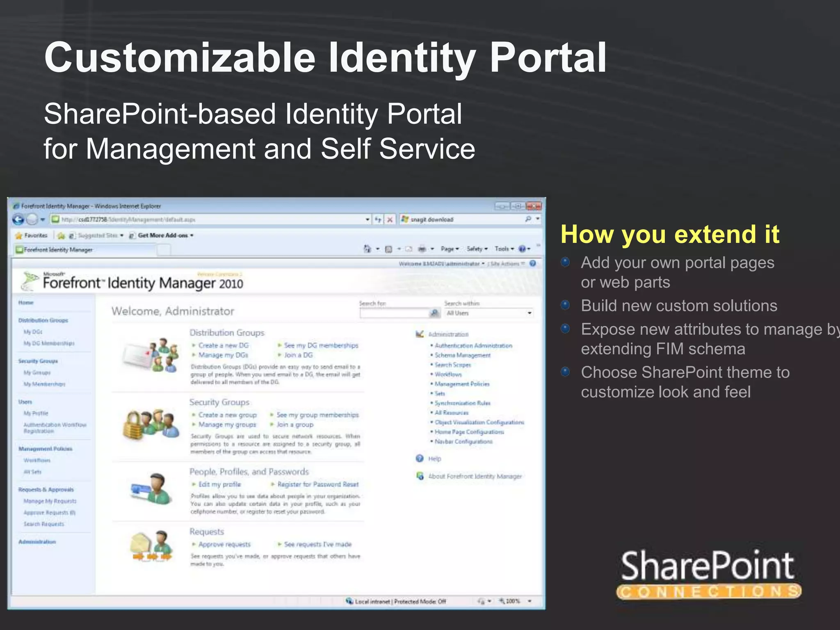
Task: Click the empty new tab button
Action: (x=164, y=249)
